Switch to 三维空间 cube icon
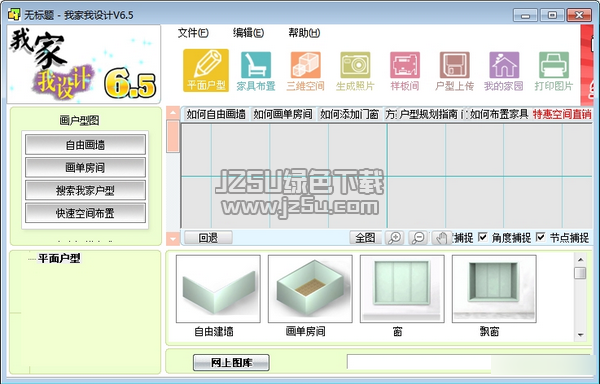 point(305,71)
